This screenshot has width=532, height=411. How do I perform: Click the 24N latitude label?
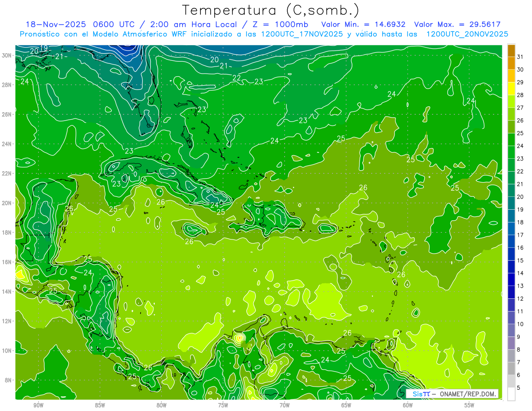pyautogui.click(x=7, y=144)
